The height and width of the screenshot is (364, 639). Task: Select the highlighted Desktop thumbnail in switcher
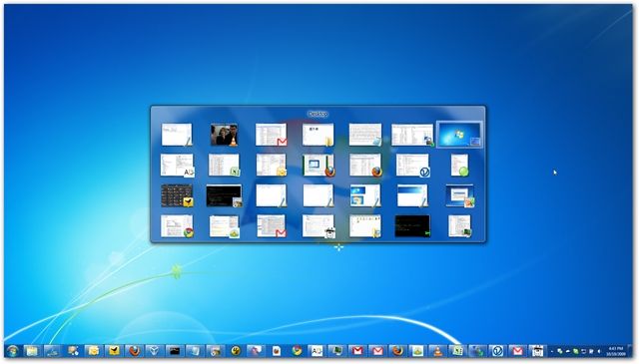point(459,135)
